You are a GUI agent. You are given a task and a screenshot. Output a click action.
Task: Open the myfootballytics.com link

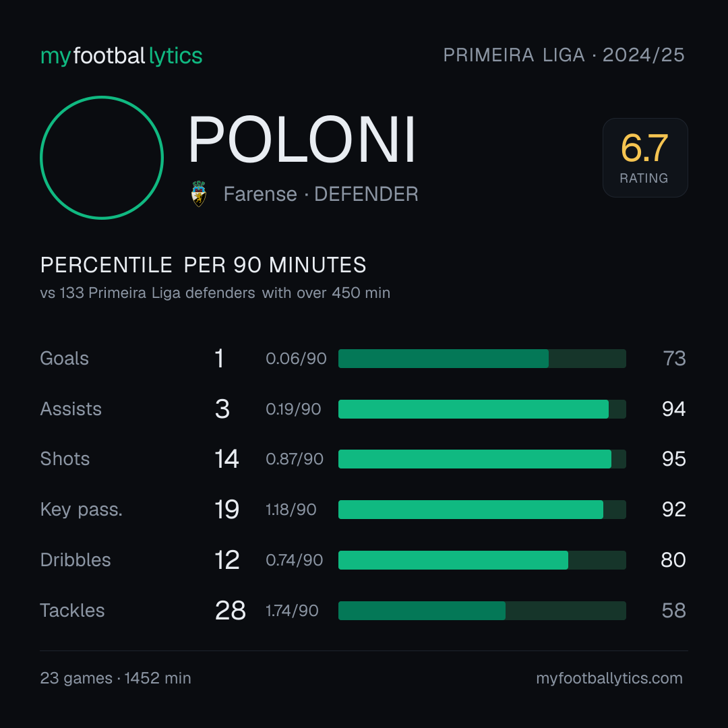tap(609, 678)
